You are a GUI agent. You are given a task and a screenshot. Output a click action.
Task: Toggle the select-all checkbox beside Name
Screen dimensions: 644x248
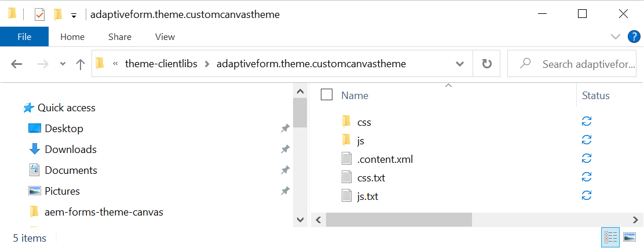(x=327, y=95)
